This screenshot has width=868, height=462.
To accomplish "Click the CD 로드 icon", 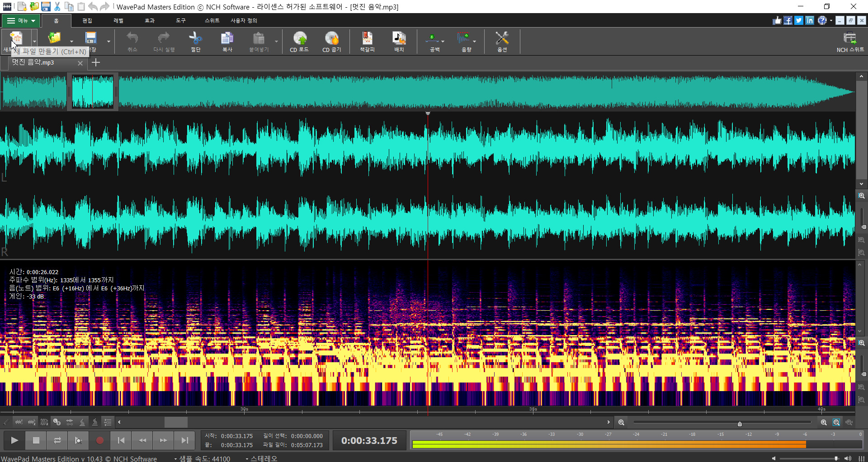I will (x=299, y=41).
